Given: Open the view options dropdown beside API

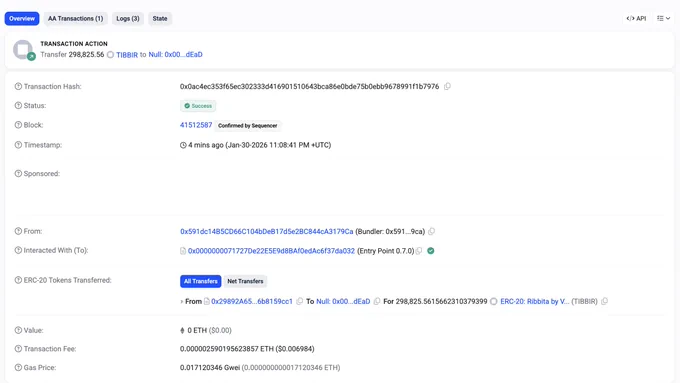Looking at the screenshot, I should coord(663,18).
